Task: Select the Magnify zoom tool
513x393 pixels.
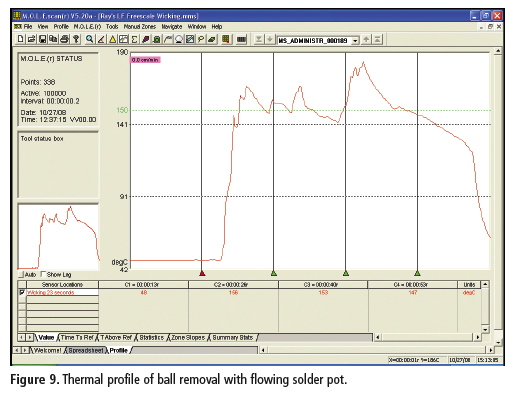Action: point(89,39)
